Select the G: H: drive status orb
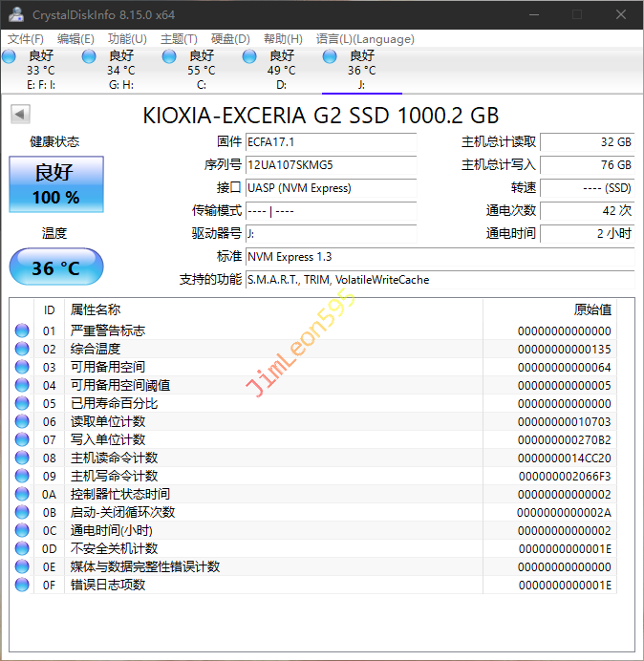The image size is (644, 661). click(89, 56)
